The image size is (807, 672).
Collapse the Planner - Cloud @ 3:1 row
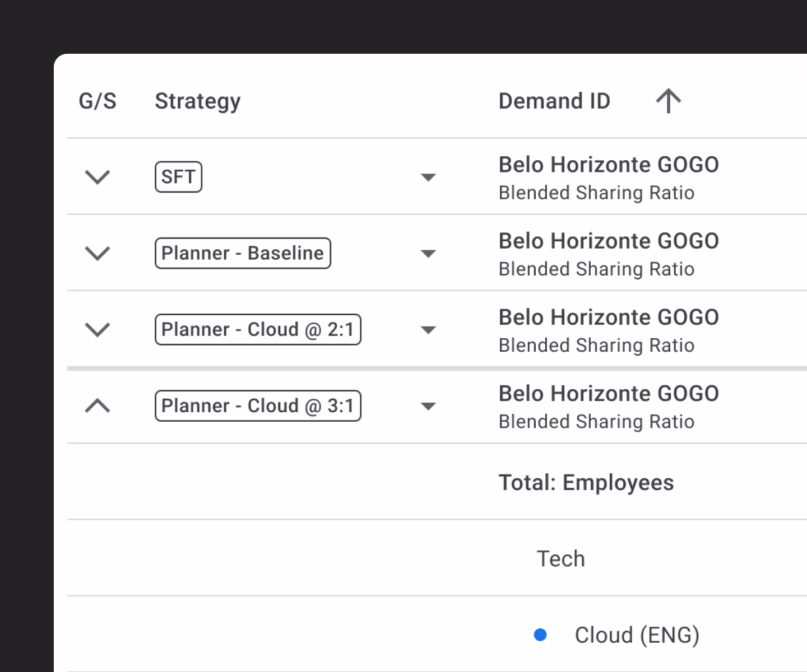pyautogui.click(x=98, y=406)
